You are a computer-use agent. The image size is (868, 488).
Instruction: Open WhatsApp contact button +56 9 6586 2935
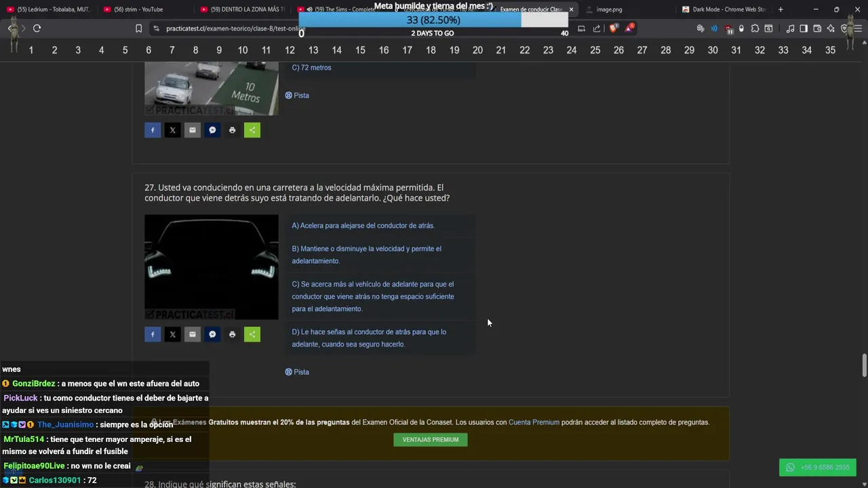[x=818, y=468]
